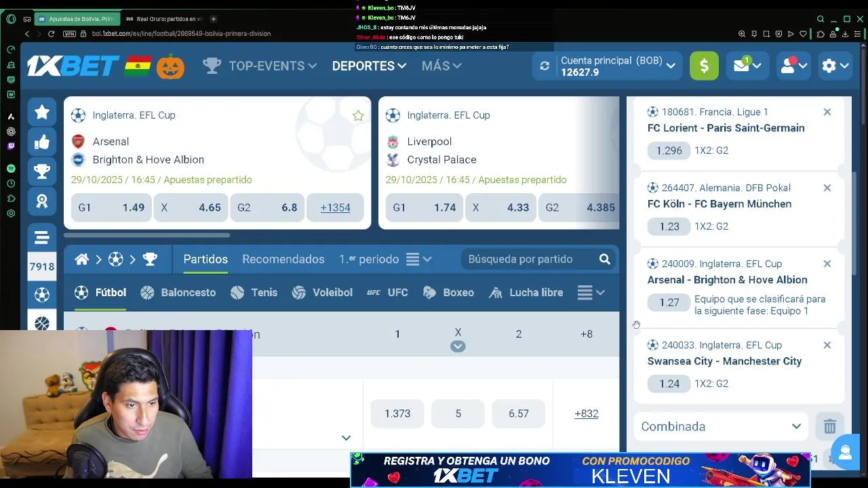868x488 pixels.
Task: Select the Baloncesto sport tab
Action: 178,292
